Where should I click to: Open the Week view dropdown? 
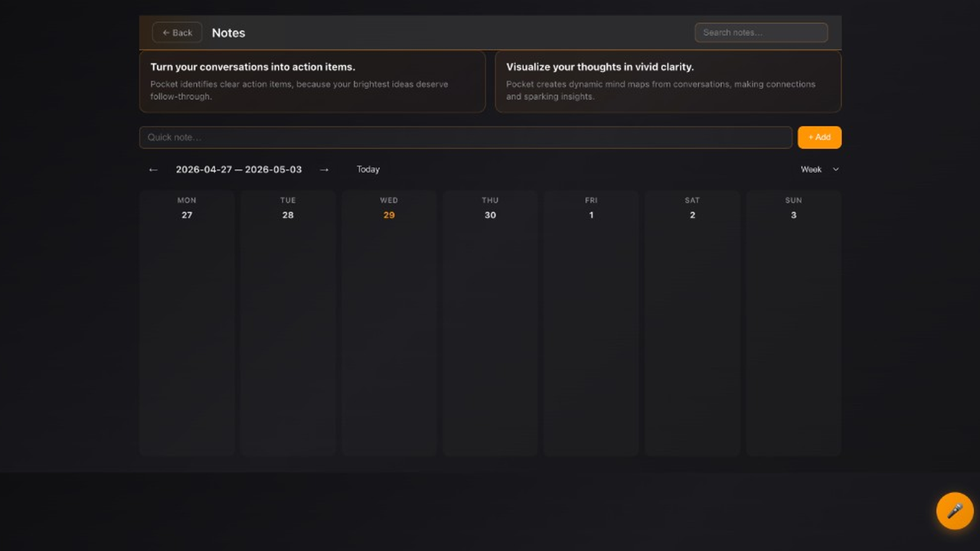[819, 169]
